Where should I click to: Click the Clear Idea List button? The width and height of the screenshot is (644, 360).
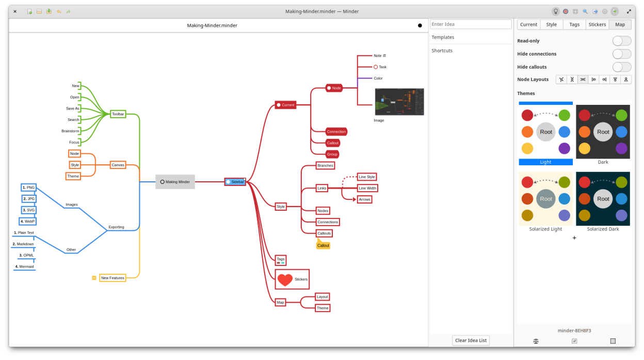click(471, 340)
